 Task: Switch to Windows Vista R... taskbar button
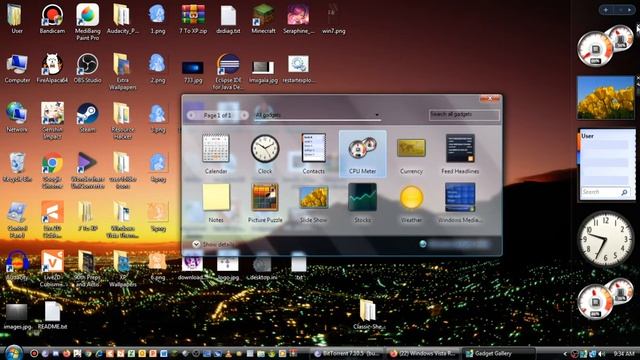click(x=423, y=353)
